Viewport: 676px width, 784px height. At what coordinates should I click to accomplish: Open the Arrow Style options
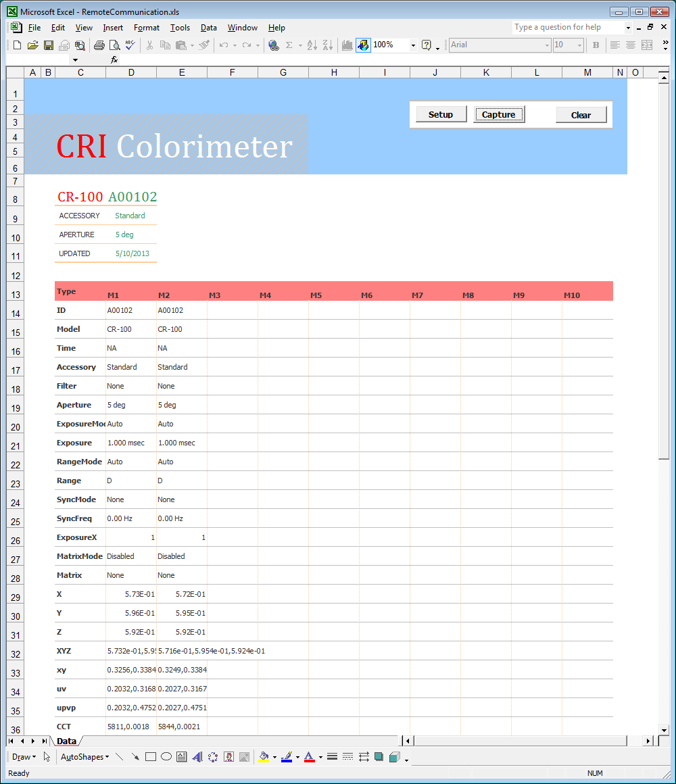click(364, 757)
